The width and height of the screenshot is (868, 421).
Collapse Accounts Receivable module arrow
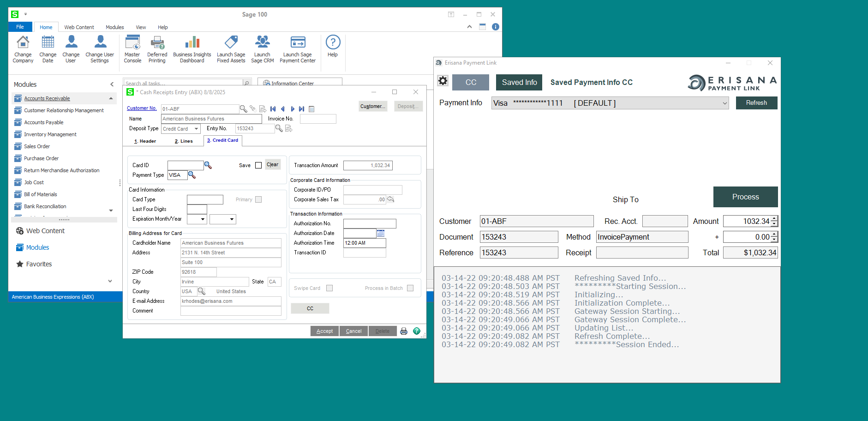(x=111, y=98)
